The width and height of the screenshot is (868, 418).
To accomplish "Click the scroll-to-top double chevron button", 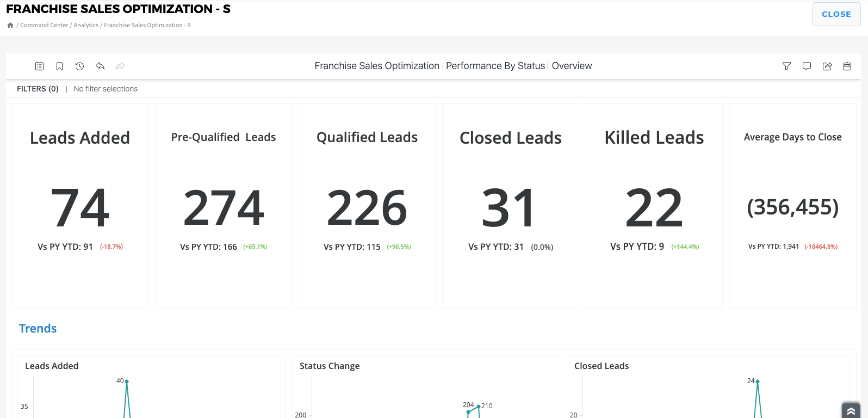I will (851, 410).
